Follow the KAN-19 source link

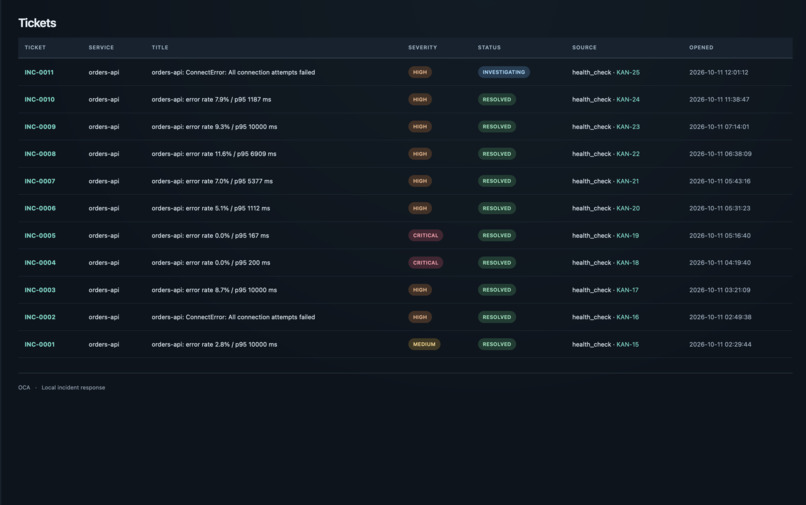coord(627,236)
